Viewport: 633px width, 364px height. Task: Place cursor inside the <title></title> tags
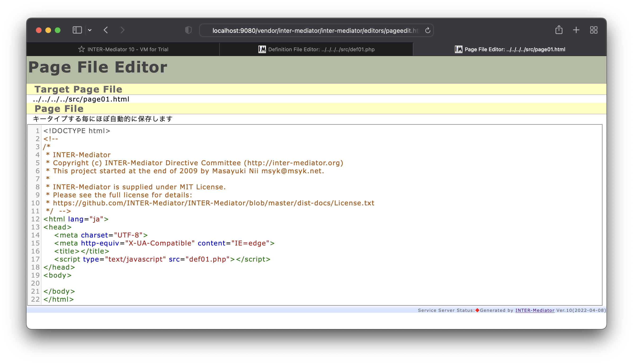click(x=80, y=251)
